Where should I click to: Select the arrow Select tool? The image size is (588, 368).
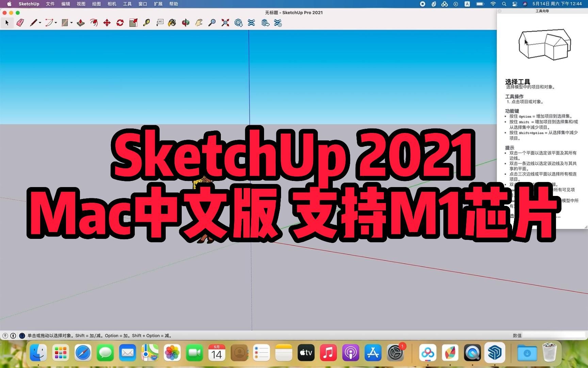pos(7,23)
